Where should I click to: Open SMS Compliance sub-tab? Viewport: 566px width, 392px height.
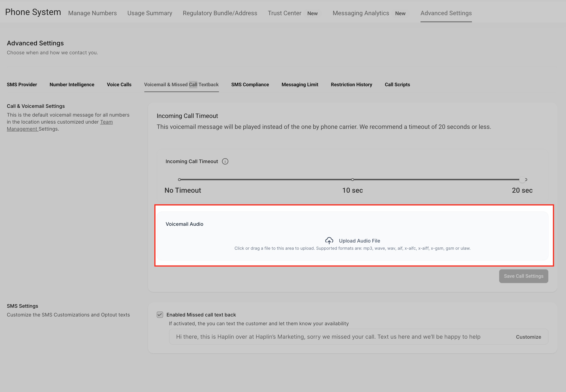point(250,84)
